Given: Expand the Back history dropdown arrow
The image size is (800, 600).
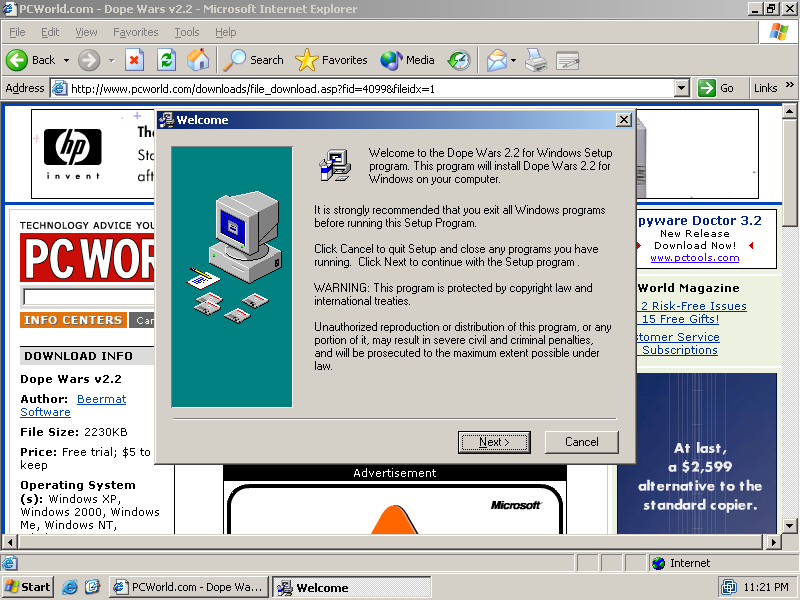Looking at the screenshot, I should (66, 60).
